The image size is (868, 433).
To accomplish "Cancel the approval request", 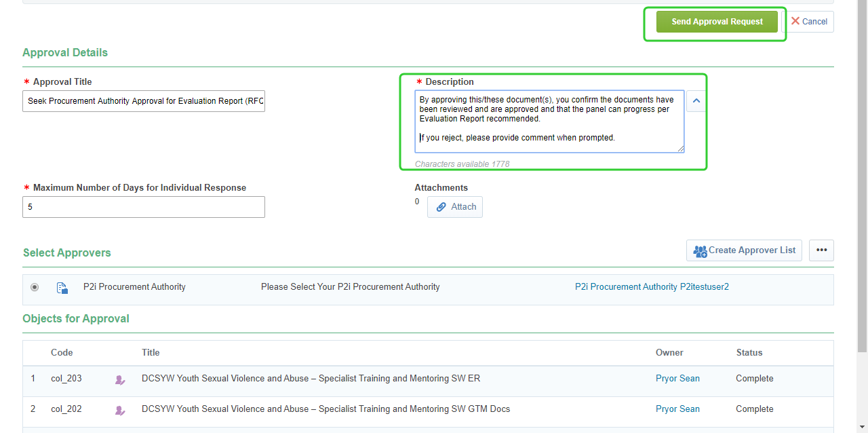I will pos(809,22).
